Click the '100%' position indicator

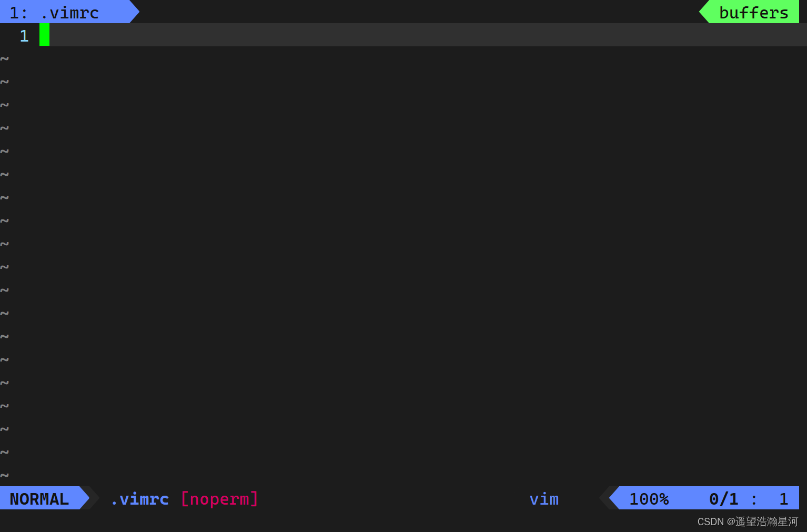coord(649,499)
